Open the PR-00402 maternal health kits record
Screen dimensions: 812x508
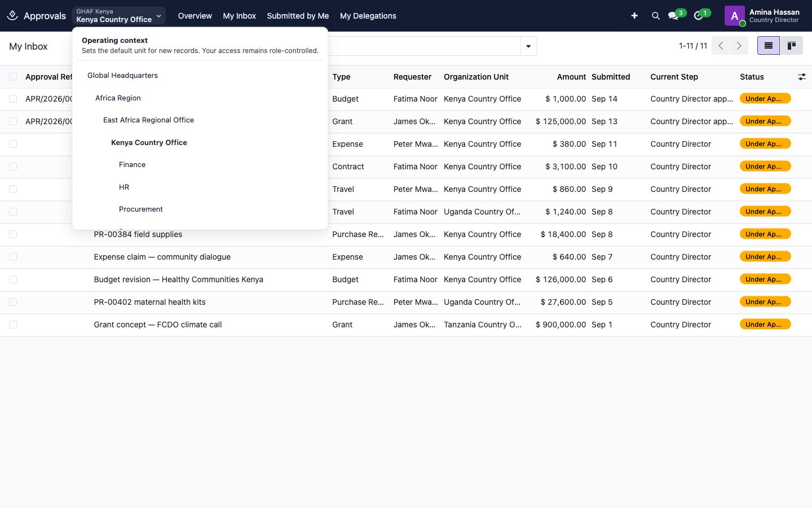[150, 302]
